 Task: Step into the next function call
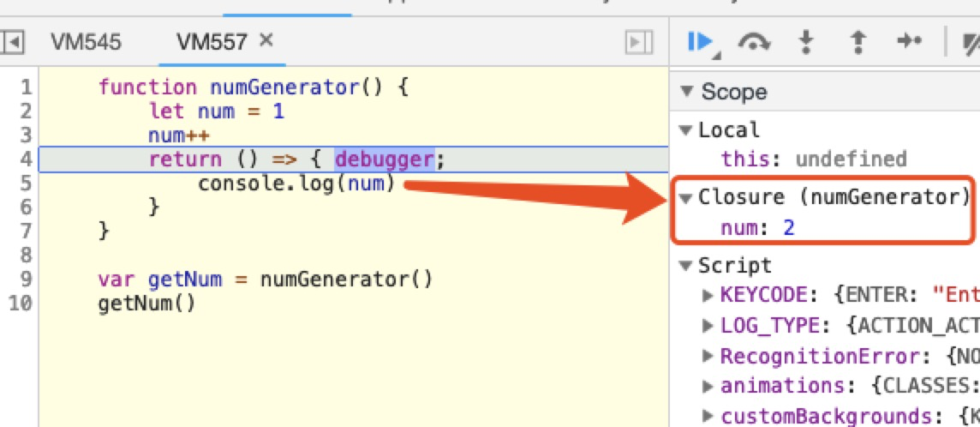click(x=807, y=42)
